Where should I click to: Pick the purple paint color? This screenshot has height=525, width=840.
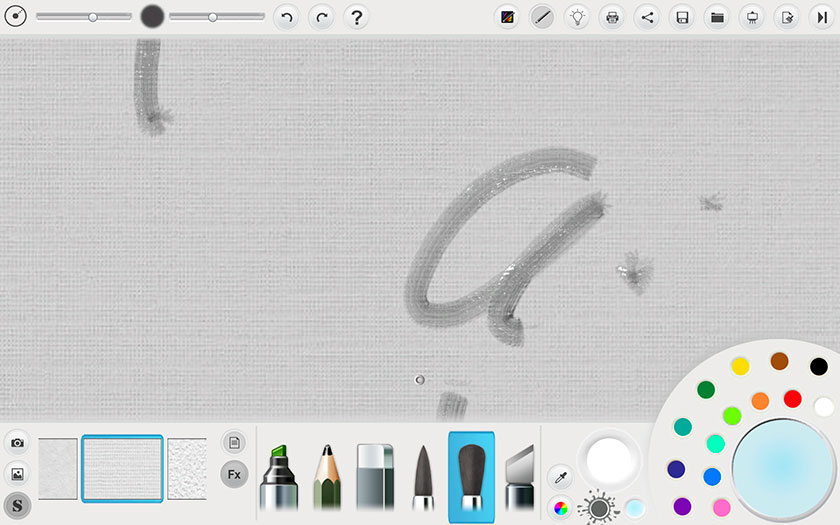682,506
